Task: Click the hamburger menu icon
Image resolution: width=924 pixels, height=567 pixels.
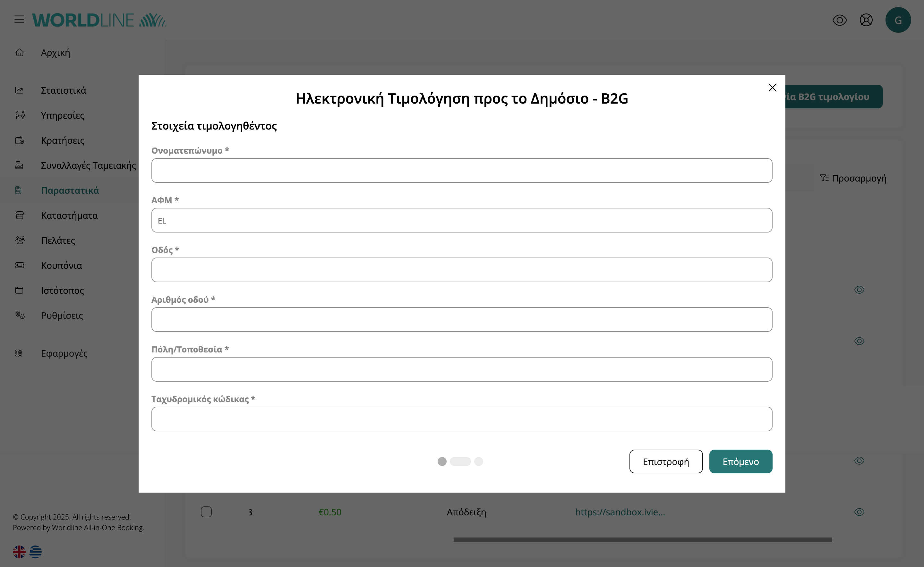Action: [x=19, y=20]
